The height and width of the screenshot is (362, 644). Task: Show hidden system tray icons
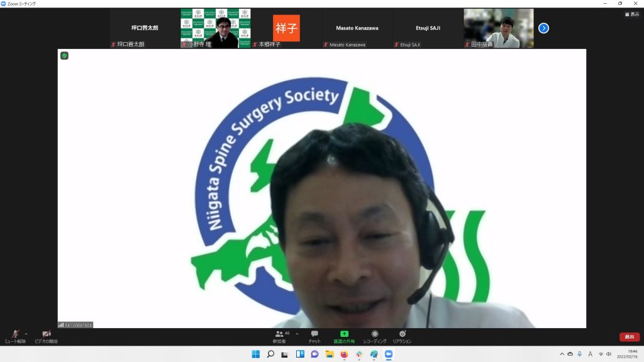point(562,354)
